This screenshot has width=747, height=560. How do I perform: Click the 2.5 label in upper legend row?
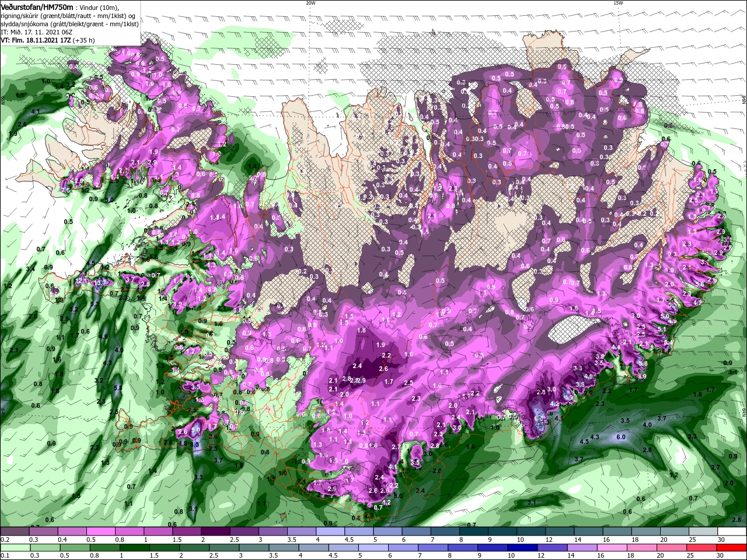pyautogui.click(x=235, y=540)
